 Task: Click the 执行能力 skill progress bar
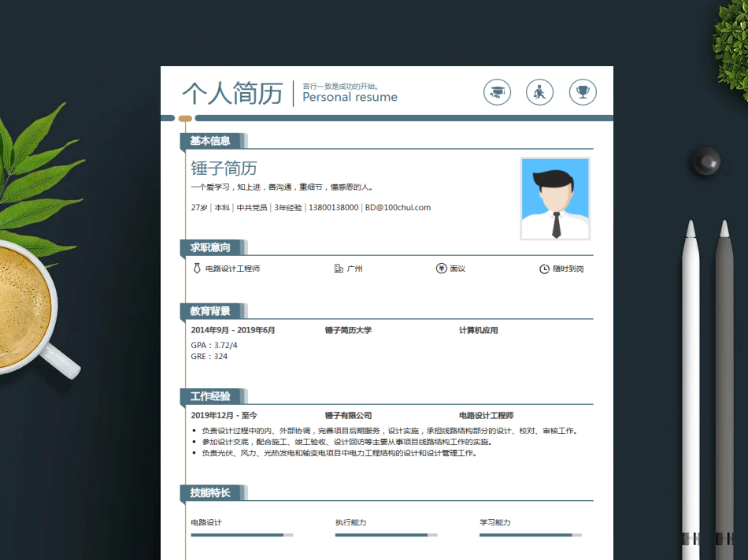387,536
